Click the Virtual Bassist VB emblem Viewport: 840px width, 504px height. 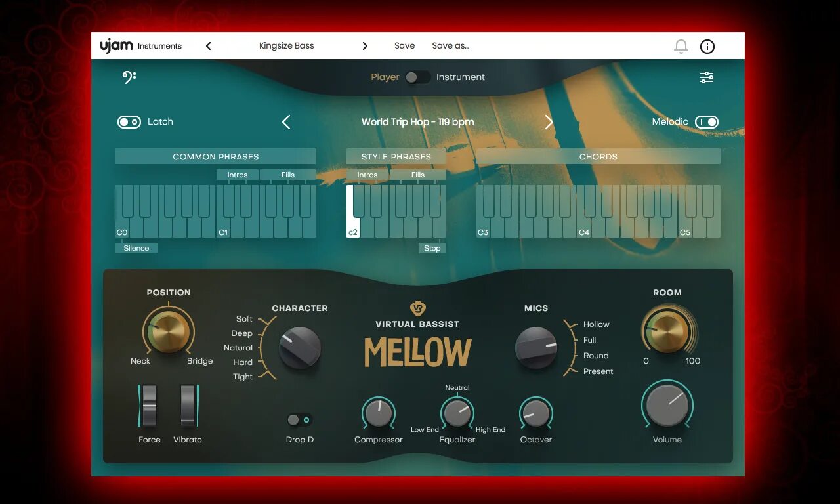coord(418,308)
